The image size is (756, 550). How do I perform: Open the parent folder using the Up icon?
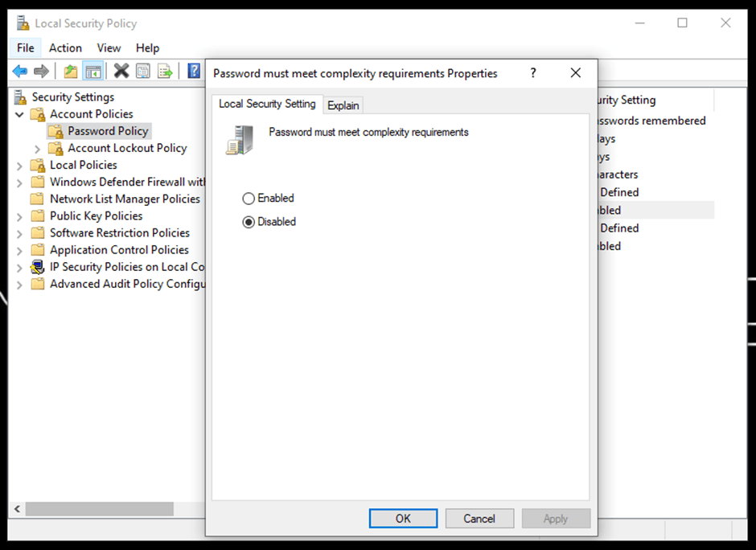tap(70, 71)
